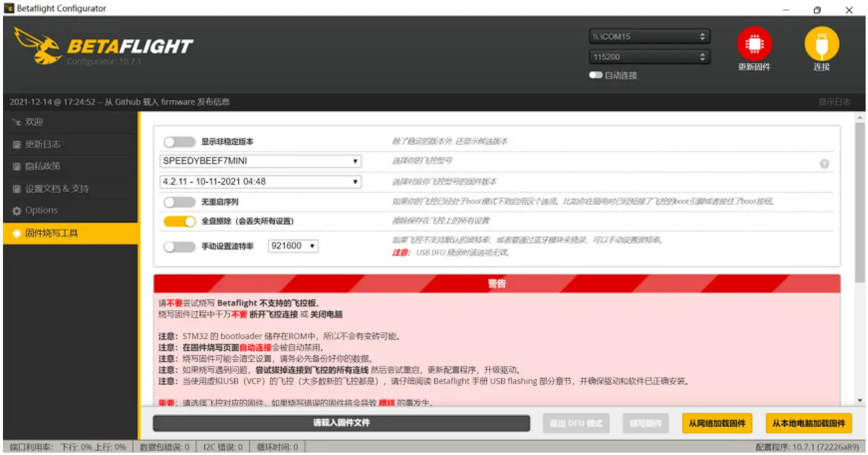Click the 更新固件 firmware flasher chip icon
This screenshot has width=868, height=455.
tap(754, 44)
